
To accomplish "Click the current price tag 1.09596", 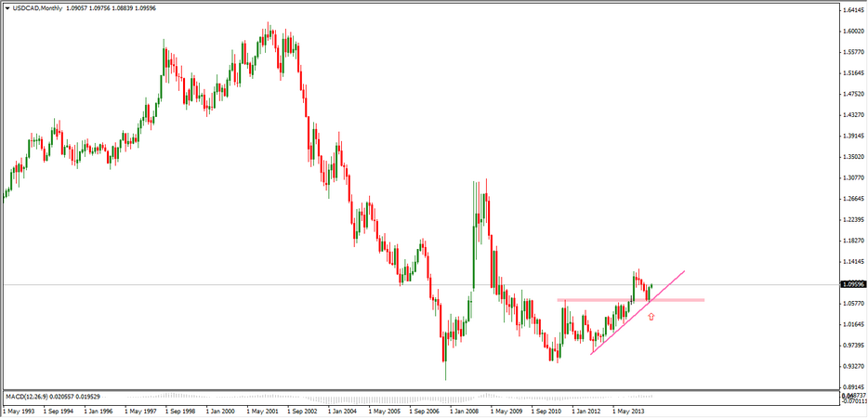I will coord(853,284).
